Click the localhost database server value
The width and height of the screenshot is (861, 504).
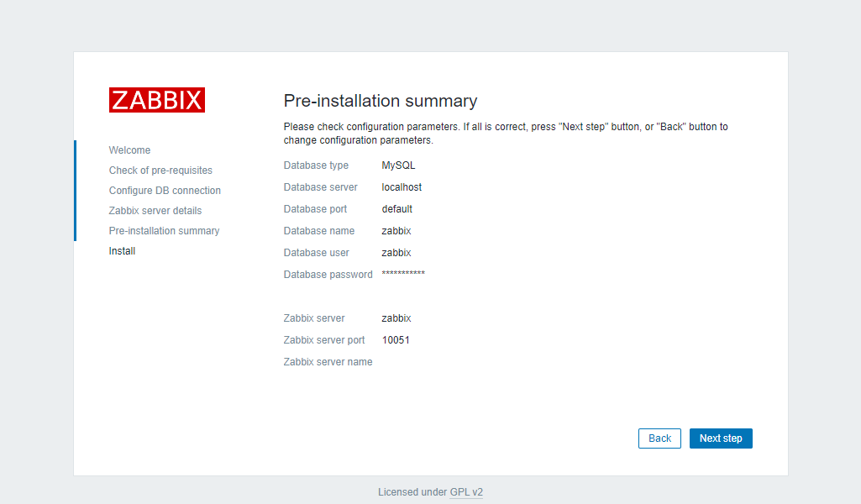pyautogui.click(x=402, y=187)
